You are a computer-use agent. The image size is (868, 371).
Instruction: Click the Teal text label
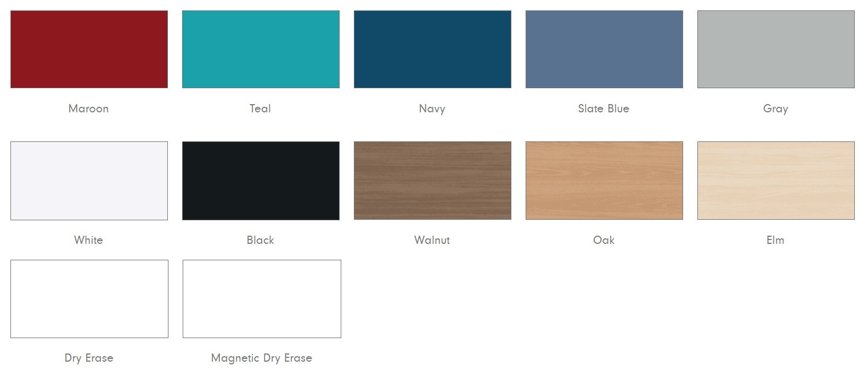coord(260,109)
